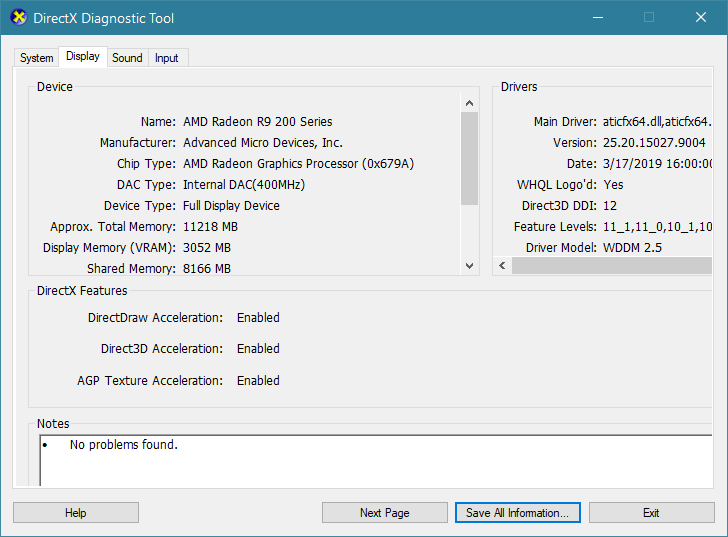Click the 'Feature Levels:' label
The height and width of the screenshot is (537, 728).
(x=555, y=226)
